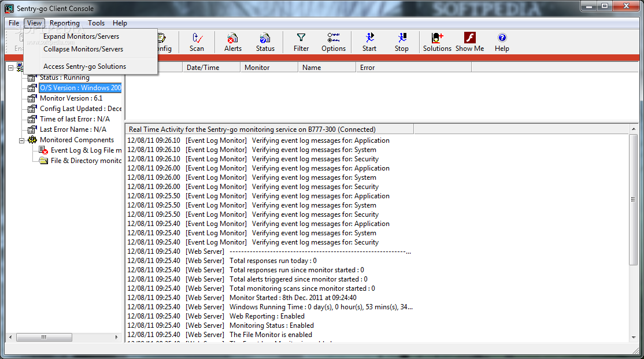Click the Monitor Version item icon
The height and width of the screenshot is (359, 644).
click(x=32, y=98)
